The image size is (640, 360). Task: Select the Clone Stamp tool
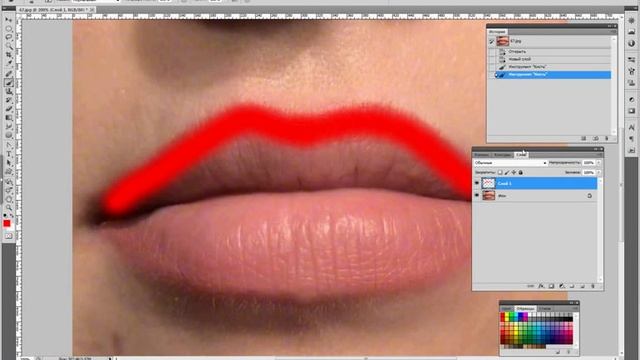[8, 91]
